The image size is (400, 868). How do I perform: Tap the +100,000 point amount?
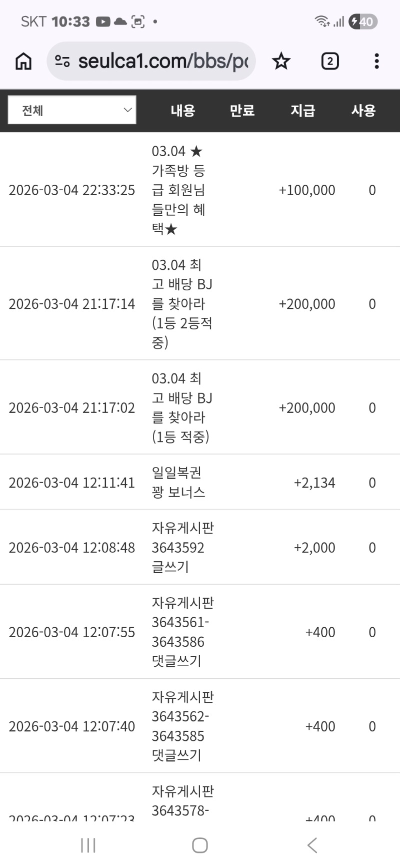[x=307, y=190]
